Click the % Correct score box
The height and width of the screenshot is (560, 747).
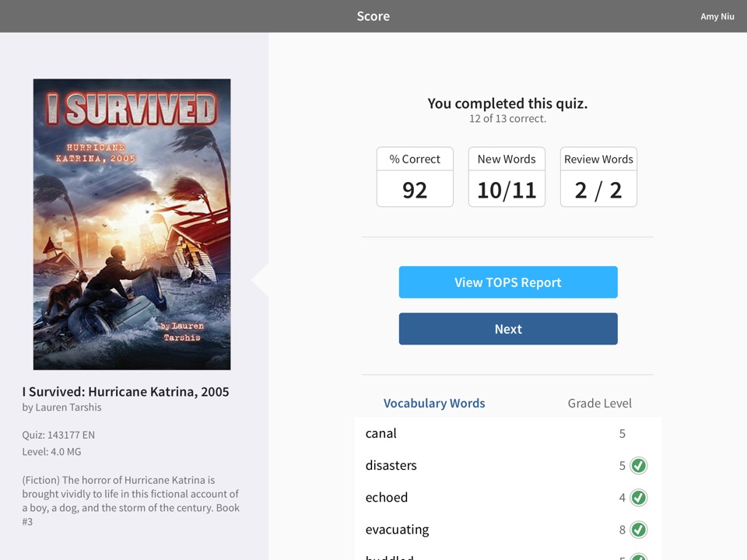[x=415, y=177]
